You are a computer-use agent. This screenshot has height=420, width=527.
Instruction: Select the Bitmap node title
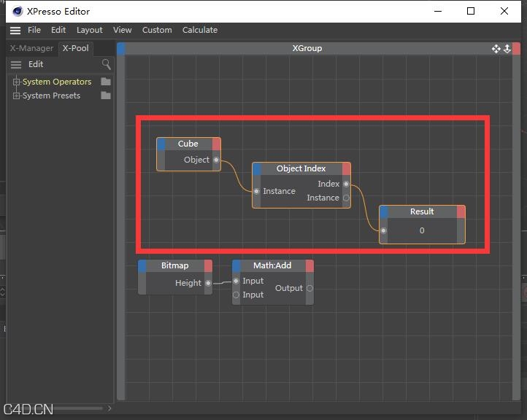tap(175, 265)
